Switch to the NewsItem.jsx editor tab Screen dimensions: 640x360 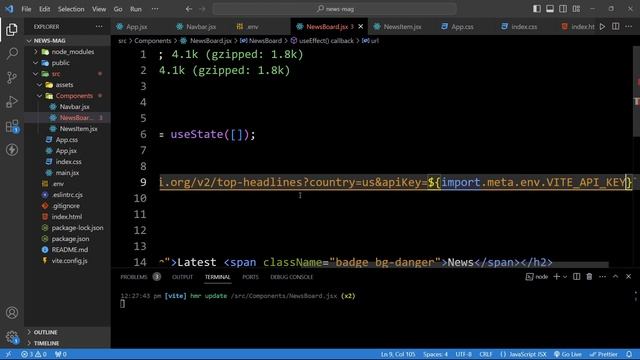pos(402,27)
